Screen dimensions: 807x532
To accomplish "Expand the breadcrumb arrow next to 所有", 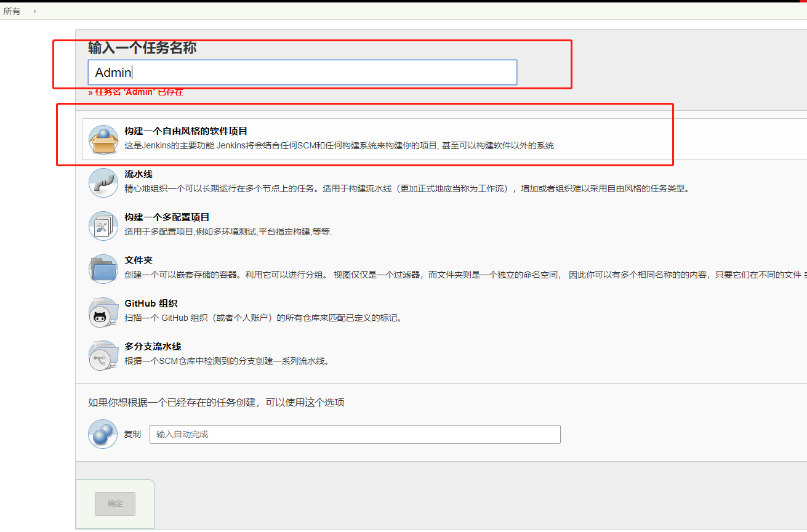I will pyautogui.click(x=35, y=11).
